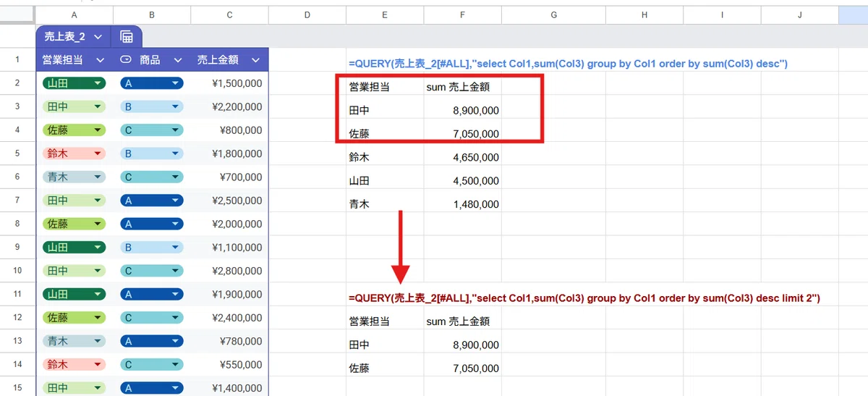Open the 山田 chip beside ¥1,500,000
The width and height of the screenshot is (868, 396).
click(74, 83)
